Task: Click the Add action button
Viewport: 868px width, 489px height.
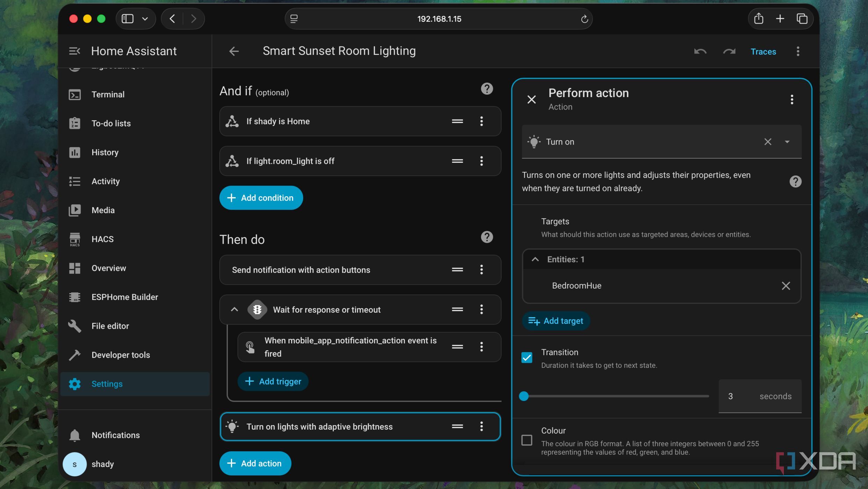Action: pos(255,464)
